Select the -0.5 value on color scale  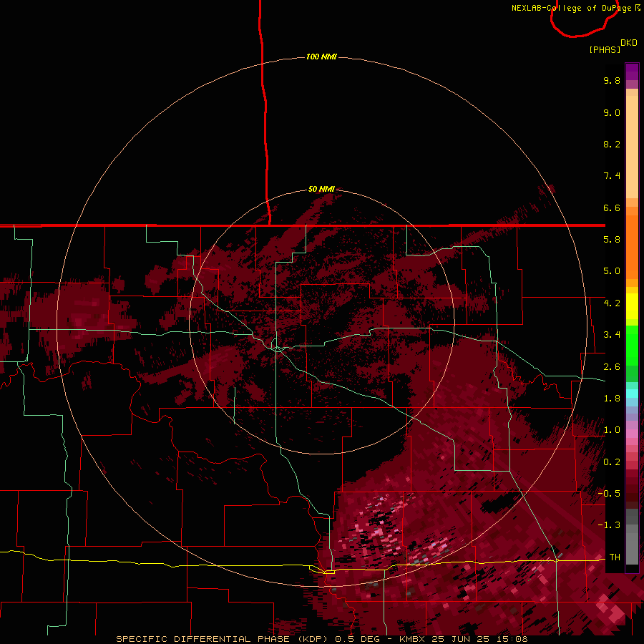coord(609,493)
